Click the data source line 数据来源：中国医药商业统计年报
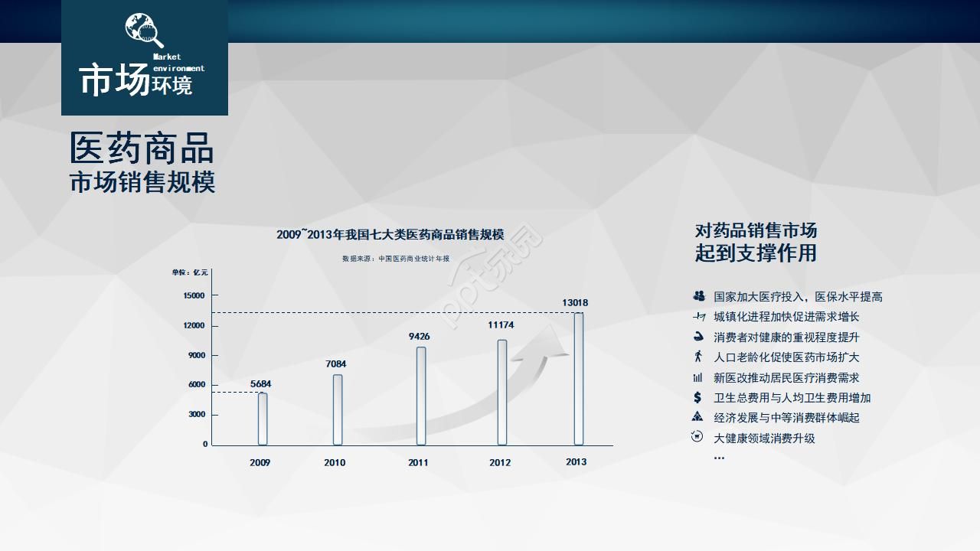The width and height of the screenshot is (980, 551). [396, 259]
